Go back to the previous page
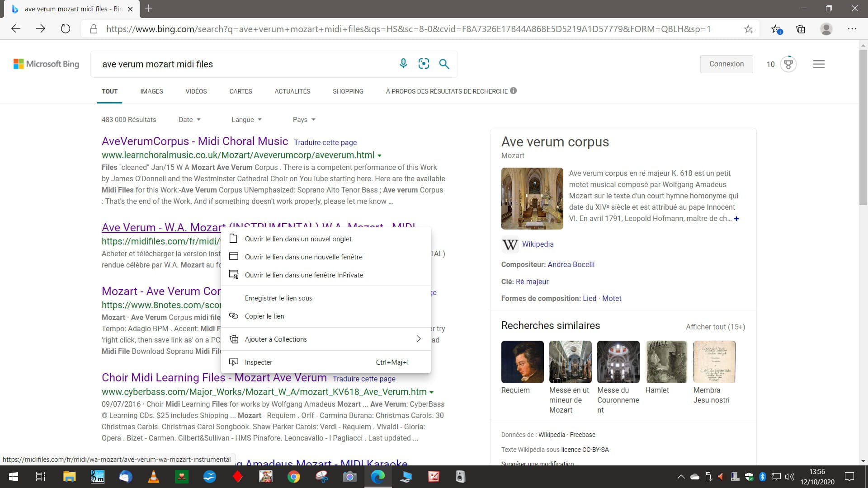 click(16, 29)
